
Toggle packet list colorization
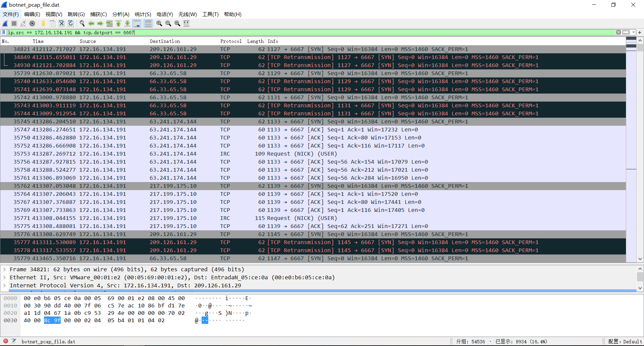click(148, 23)
